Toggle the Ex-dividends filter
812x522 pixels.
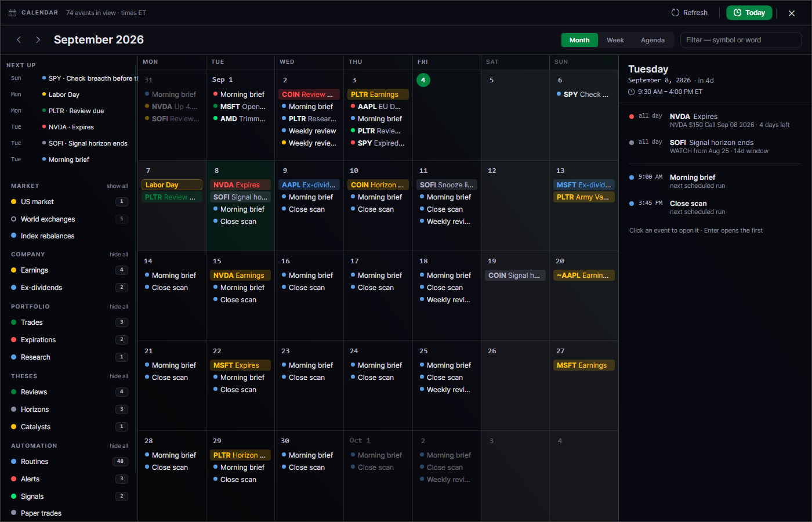click(69, 288)
